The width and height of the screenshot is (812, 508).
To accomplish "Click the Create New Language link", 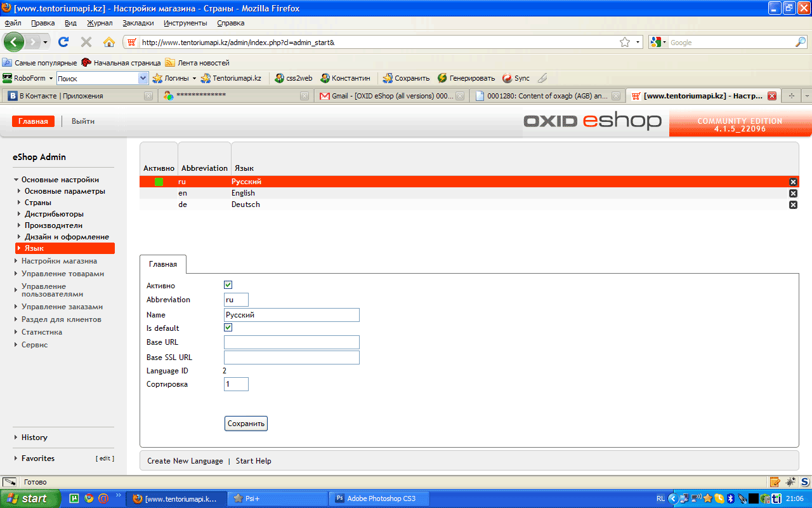I will pos(185,461).
